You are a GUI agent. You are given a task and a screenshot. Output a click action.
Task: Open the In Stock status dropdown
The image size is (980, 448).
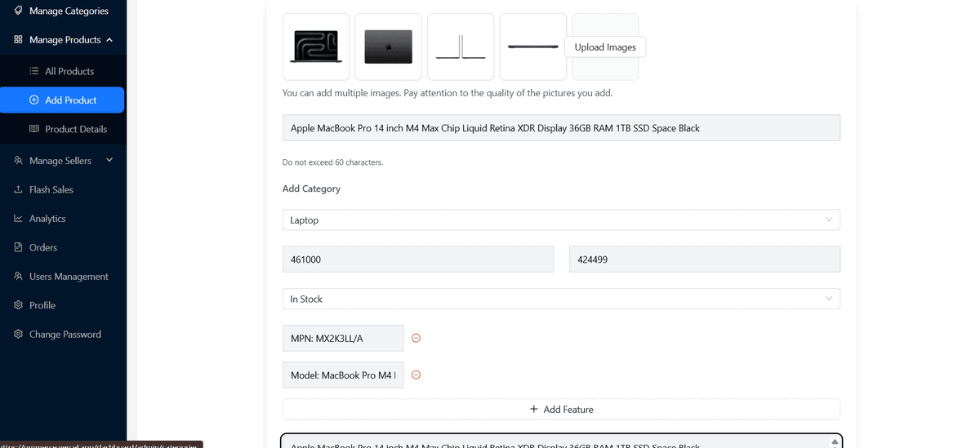[561, 299]
